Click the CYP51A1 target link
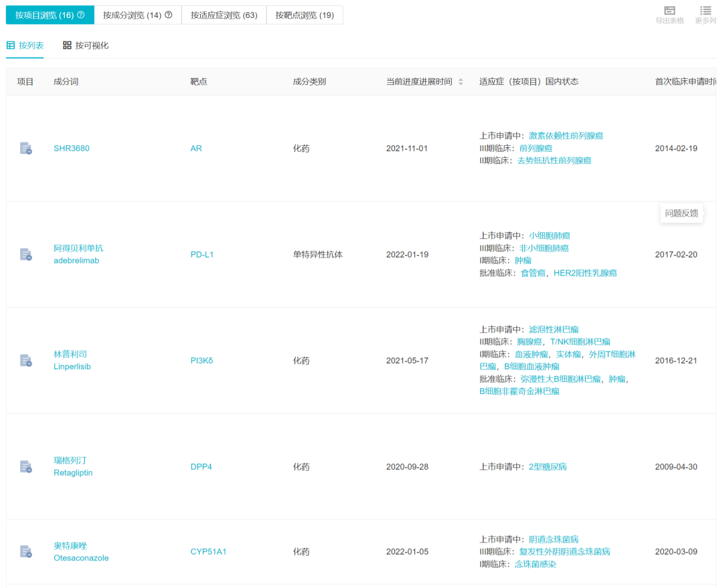723x588 pixels. 208,552
